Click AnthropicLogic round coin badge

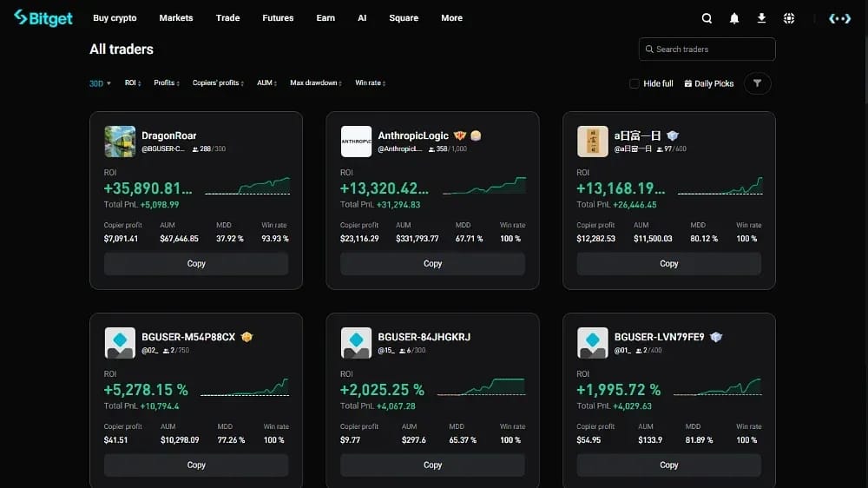click(x=476, y=135)
